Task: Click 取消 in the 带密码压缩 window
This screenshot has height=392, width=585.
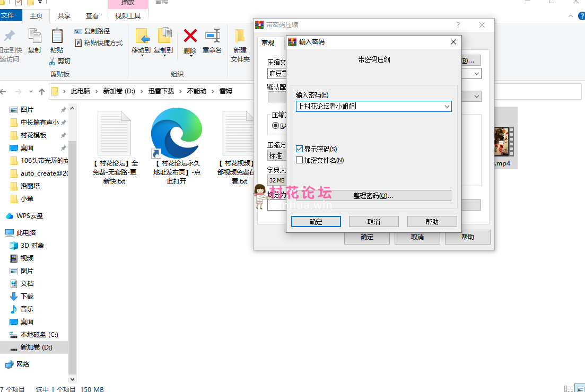Action: (417, 237)
